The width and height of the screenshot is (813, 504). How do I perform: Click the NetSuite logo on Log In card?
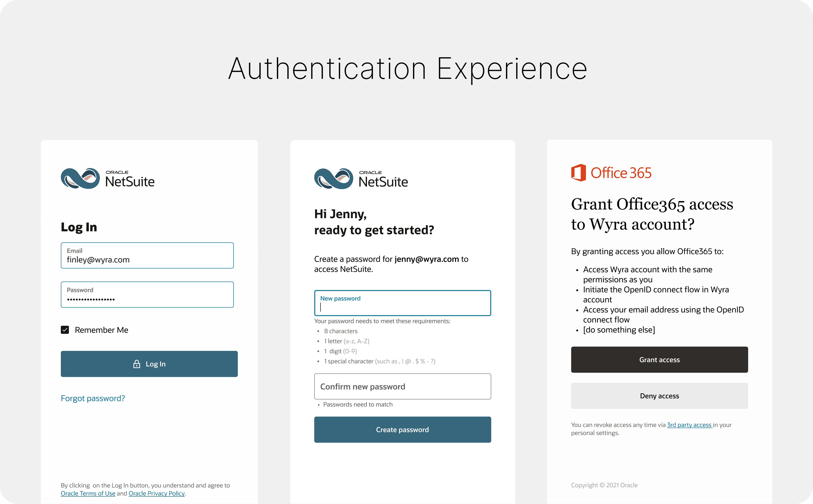click(x=107, y=179)
